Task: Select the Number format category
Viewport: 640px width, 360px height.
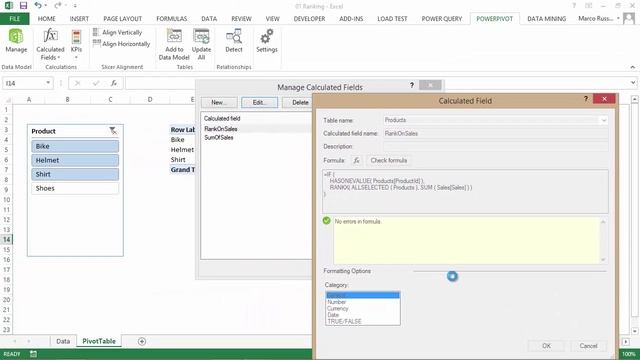Action: point(337,302)
